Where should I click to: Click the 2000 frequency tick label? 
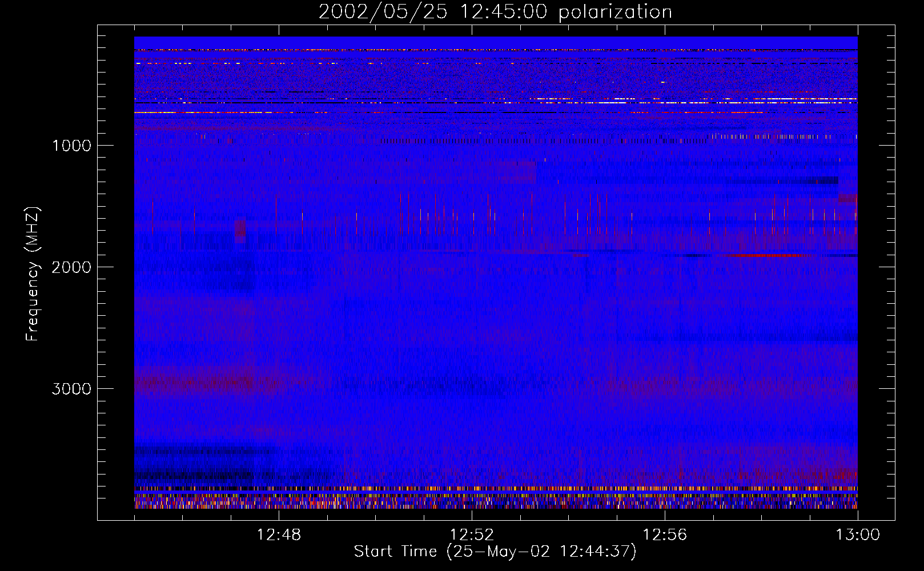point(72,267)
